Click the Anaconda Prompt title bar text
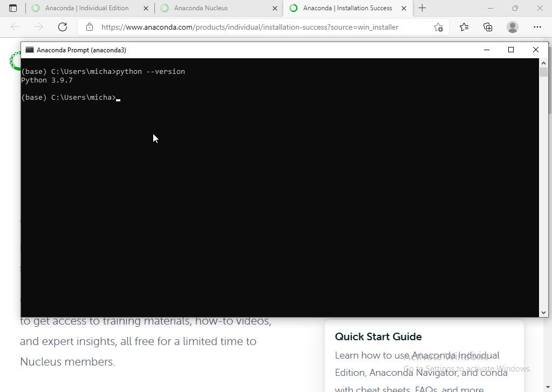The width and height of the screenshot is (552, 392). [x=81, y=50]
